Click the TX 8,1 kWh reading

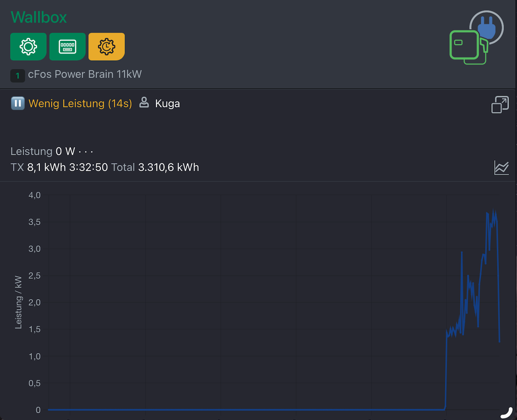(38, 167)
